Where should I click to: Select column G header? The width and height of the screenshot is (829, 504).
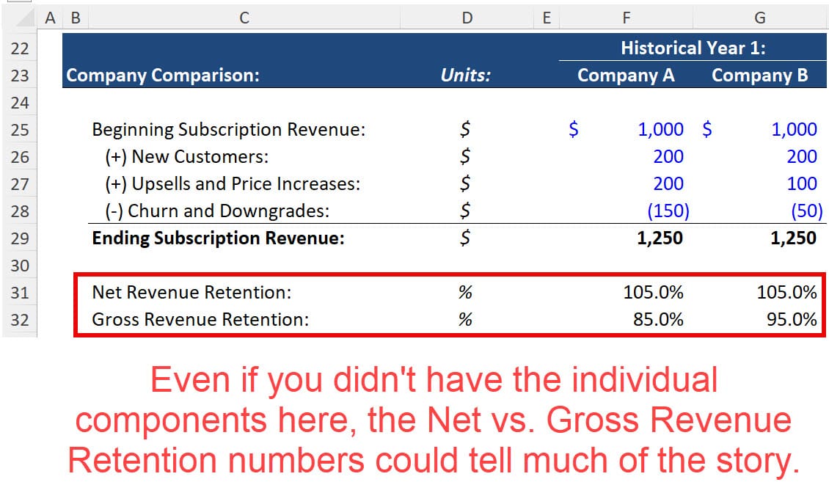[759, 17]
